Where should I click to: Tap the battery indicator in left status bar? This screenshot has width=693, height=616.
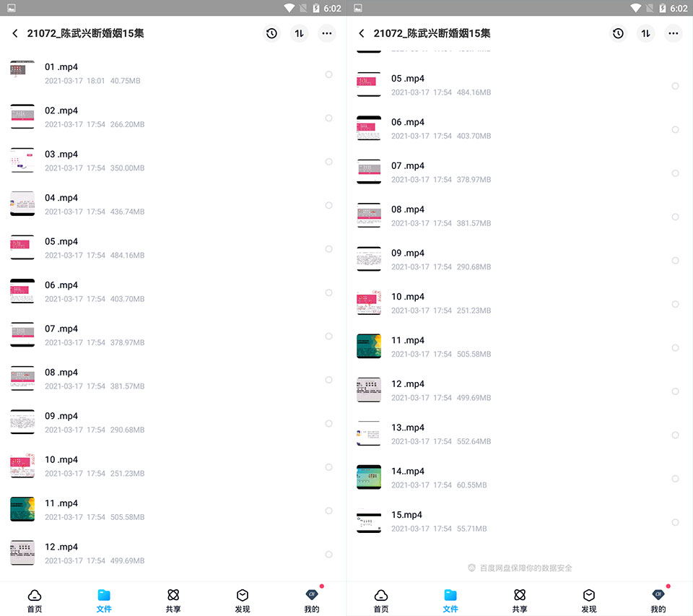316,8
